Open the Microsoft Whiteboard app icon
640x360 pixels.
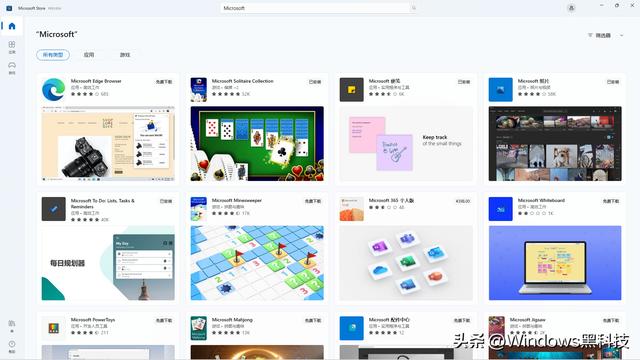[x=500, y=209]
